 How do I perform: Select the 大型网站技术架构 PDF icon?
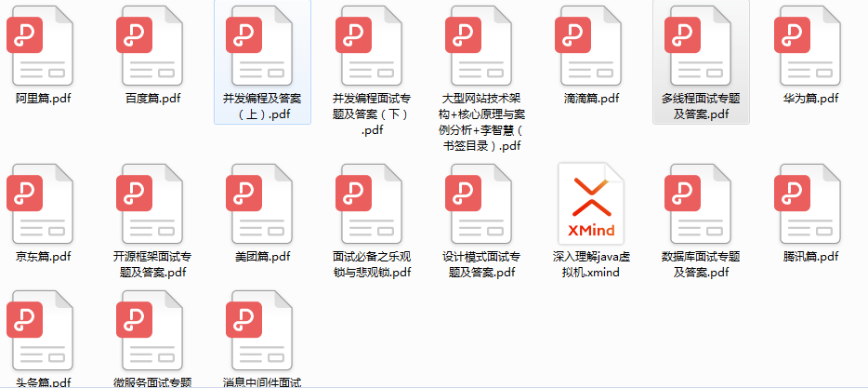click(x=479, y=46)
